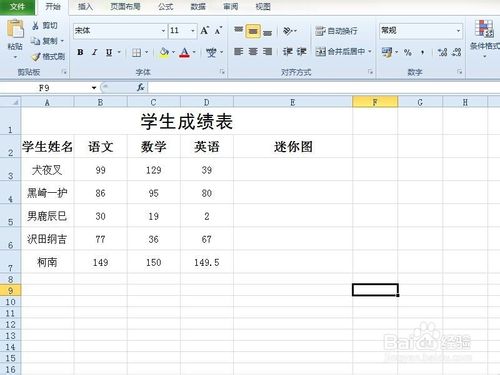Select column F header
Screen dimensions: 500x375
(375, 102)
